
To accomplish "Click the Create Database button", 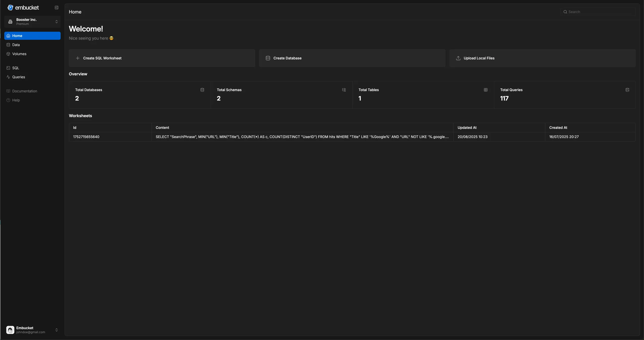I will [352, 58].
